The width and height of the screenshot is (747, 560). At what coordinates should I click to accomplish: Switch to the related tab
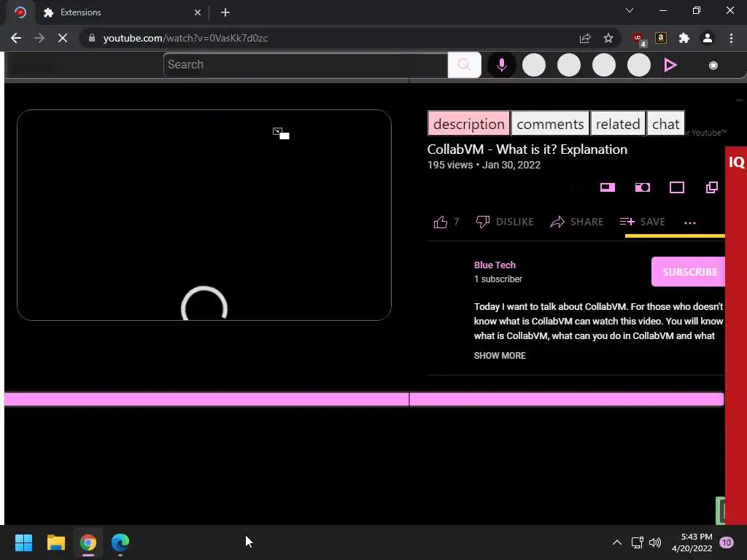coord(618,124)
